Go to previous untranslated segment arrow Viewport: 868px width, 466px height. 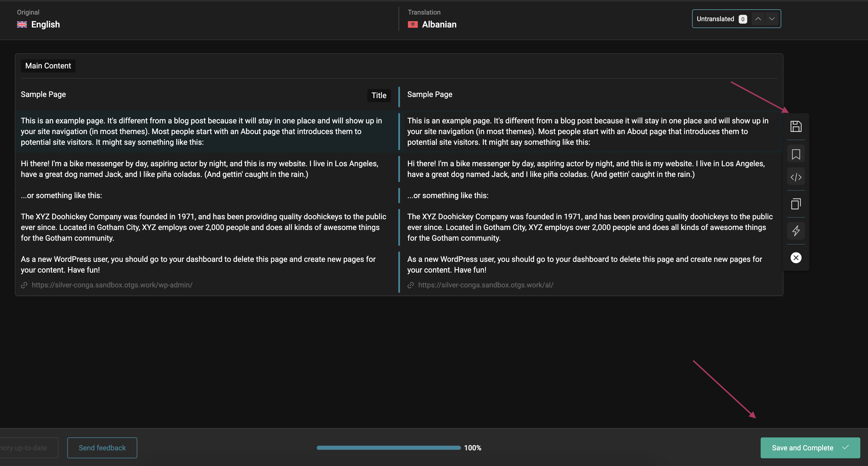758,19
